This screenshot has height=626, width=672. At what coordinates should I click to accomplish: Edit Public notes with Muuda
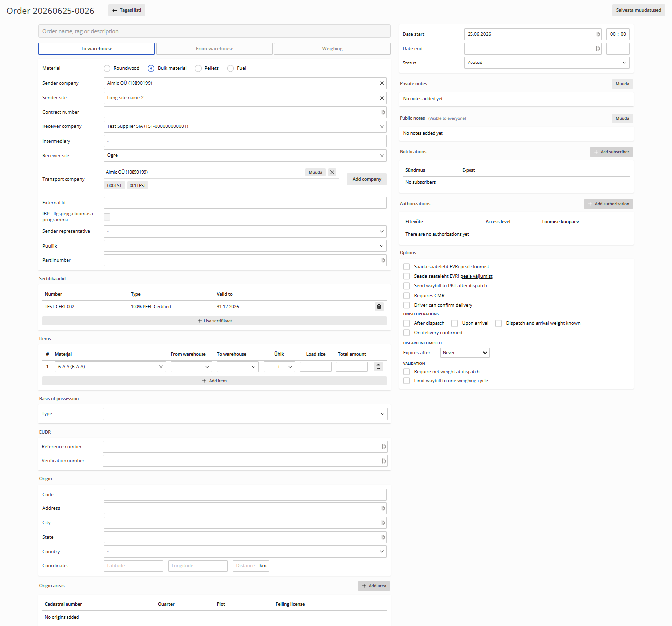click(x=622, y=118)
